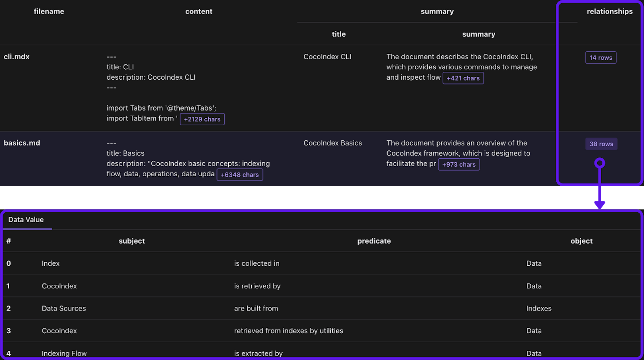This screenshot has width=644, height=360.
Task: Expand the +6348 chars content badge
Action: point(239,175)
